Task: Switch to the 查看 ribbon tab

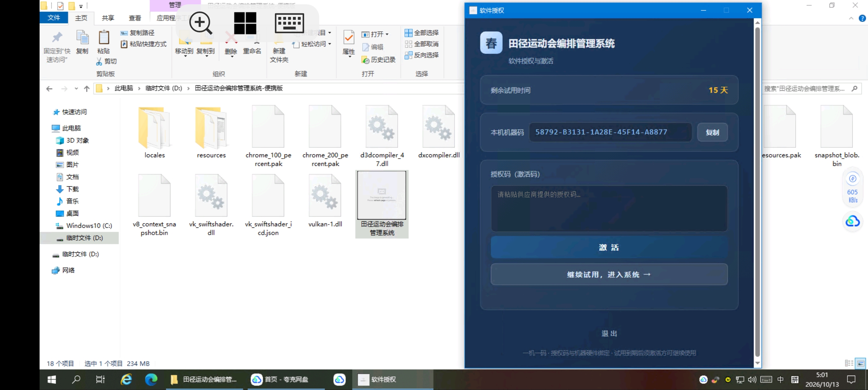Action: click(135, 18)
